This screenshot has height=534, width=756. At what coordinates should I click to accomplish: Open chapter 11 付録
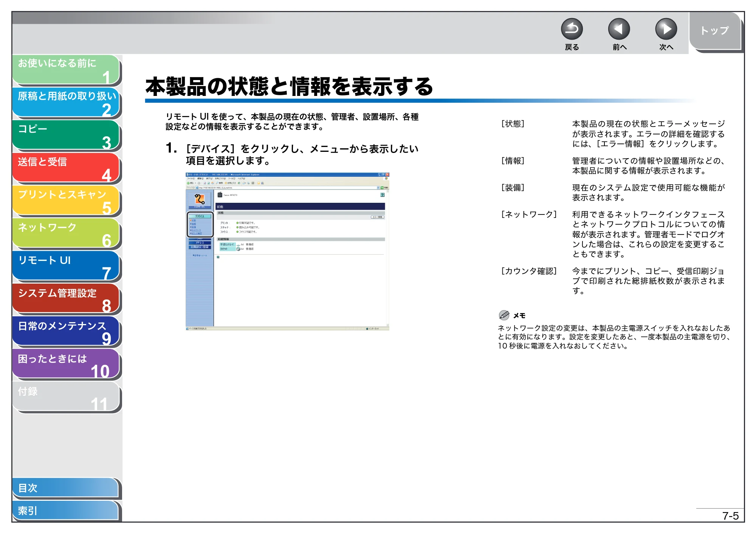pos(66,397)
